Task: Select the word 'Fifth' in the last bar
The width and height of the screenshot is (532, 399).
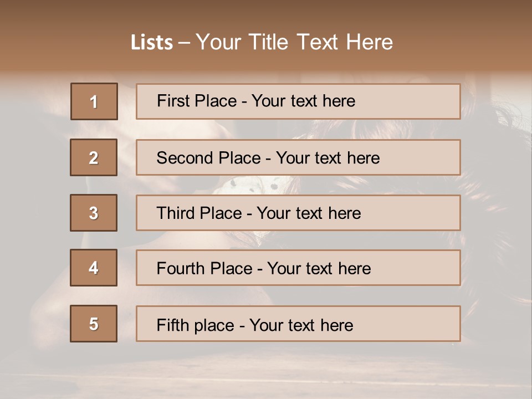Action: click(172, 325)
